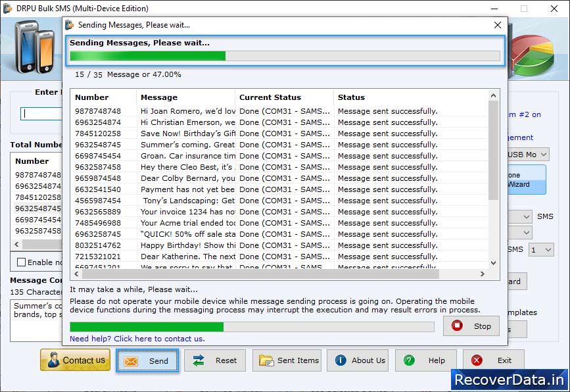Click the vertical scrollbar thumb of table

tap(493, 150)
